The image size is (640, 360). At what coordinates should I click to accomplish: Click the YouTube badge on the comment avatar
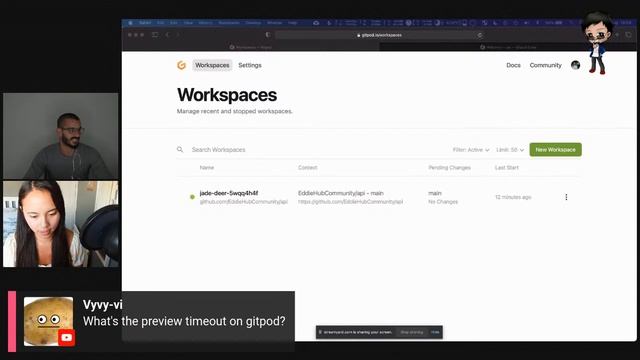tap(67, 338)
